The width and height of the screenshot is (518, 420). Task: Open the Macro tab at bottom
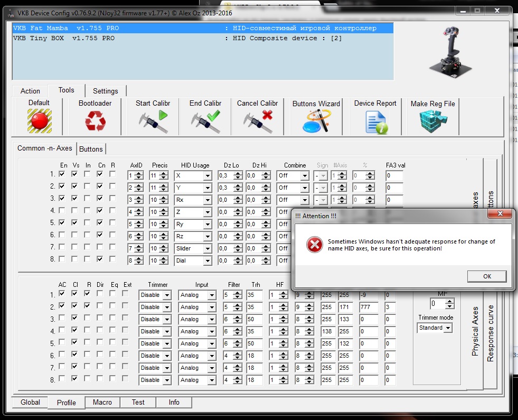102,402
